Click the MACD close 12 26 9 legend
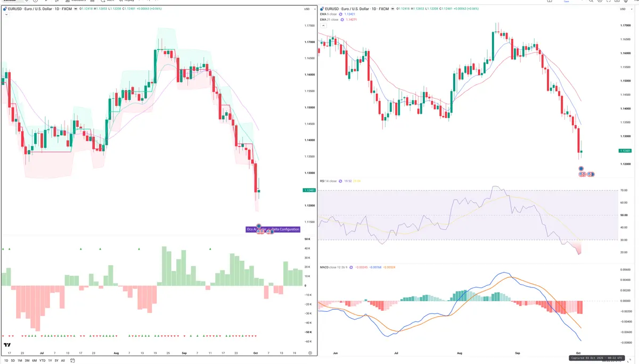Image resolution: width=639 pixels, height=364 pixels. pyautogui.click(x=333, y=267)
